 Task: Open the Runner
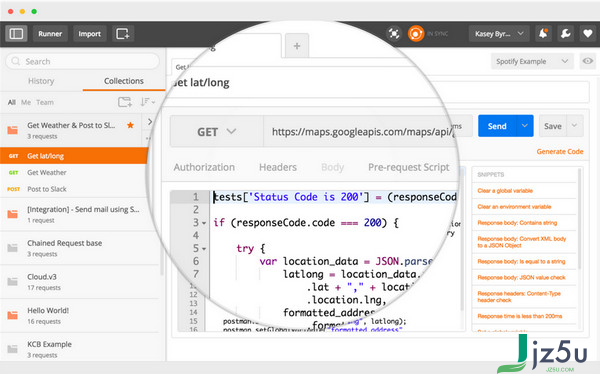point(50,34)
